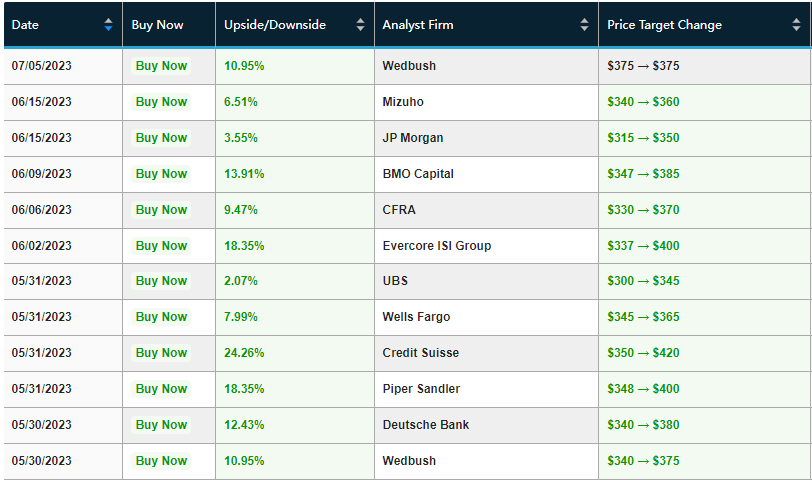Click Buy Now for JP Morgan row
This screenshot has width=812, height=480.
161,138
